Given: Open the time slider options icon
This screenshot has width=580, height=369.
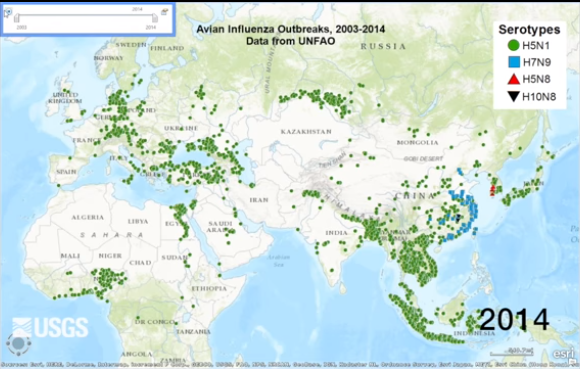Looking at the screenshot, I should tap(164, 12).
